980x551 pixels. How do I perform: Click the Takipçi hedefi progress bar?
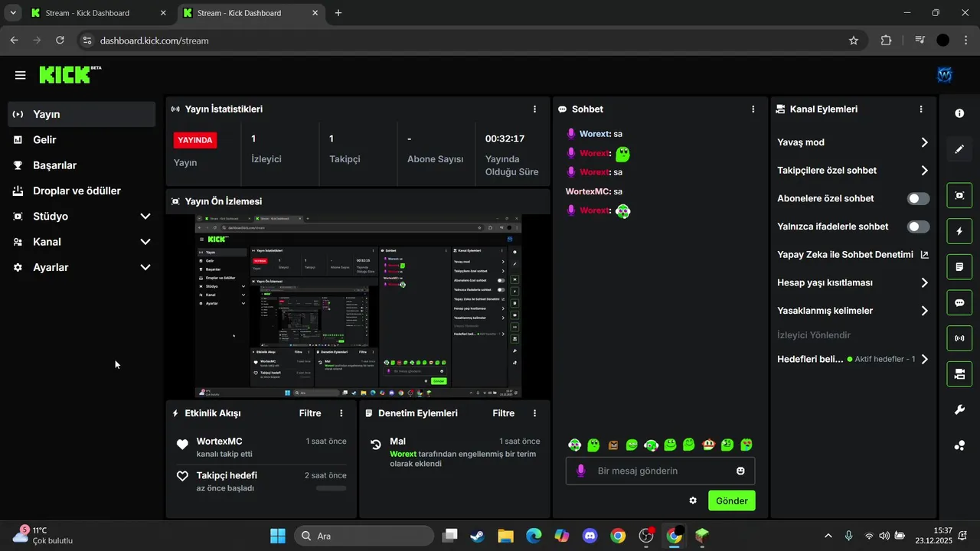331,488
